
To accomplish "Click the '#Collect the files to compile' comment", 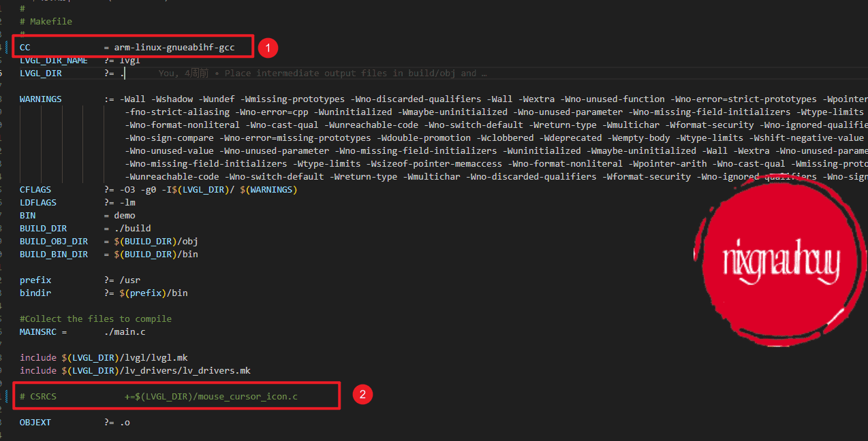I will pos(95,318).
